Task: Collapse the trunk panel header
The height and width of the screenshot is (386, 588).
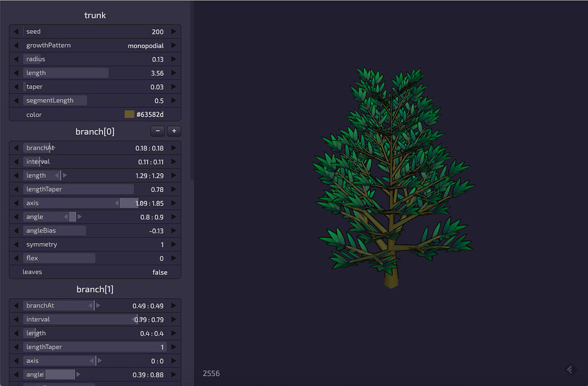Action: point(95,16)
